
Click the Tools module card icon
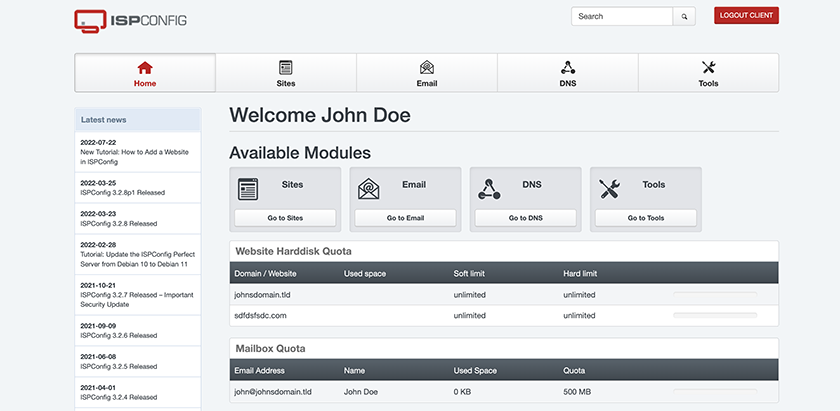pyautogui.click(x=610, y=189)
